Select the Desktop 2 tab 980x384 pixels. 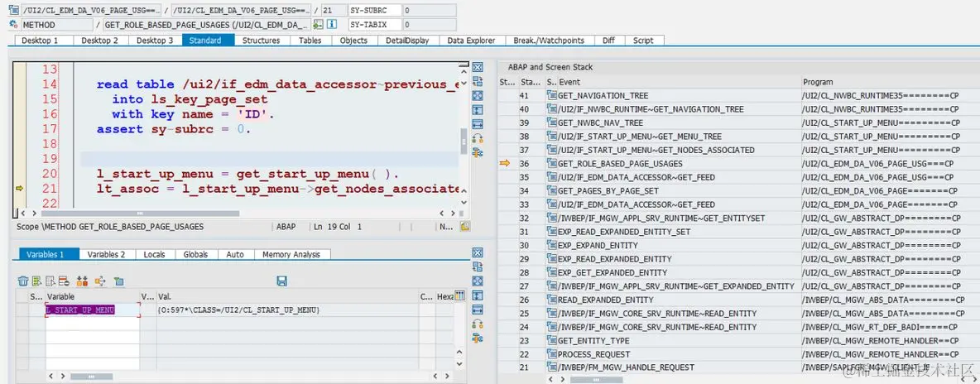[x=100, y=41]
